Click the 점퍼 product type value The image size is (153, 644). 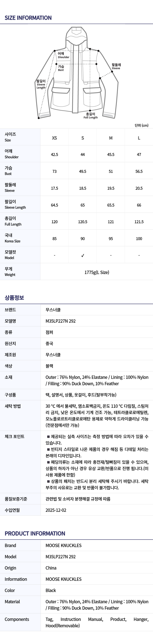(x=49, y=332)
